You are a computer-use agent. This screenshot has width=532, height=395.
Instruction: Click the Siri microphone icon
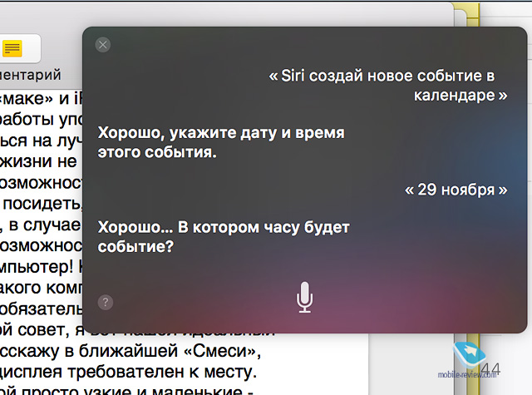tap(304, 297)
